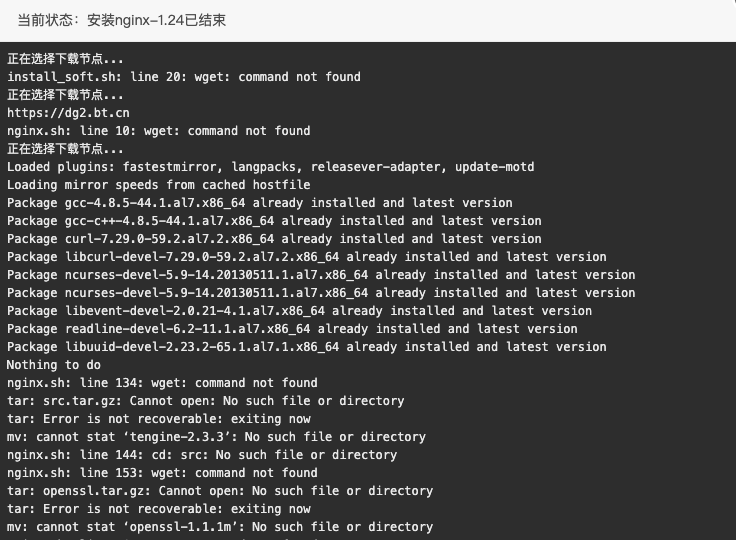Screen dimensions: 736x540
Task: Click the libevent-devel package log line
Action: [x=299, y=311]
